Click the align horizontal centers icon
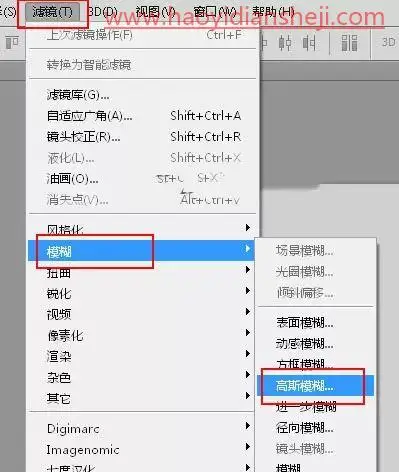The height and width of the screenshot is (472, 399). pos(285,43)
